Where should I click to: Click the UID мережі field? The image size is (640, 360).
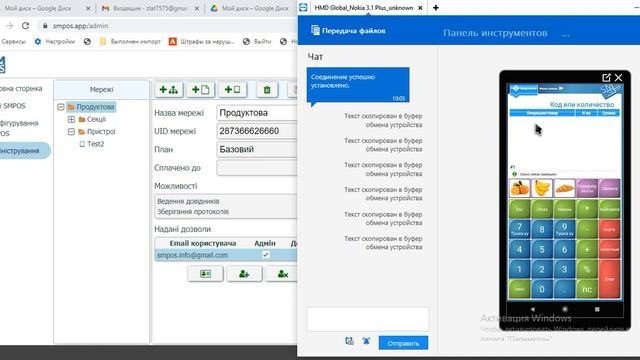point(257,131)
